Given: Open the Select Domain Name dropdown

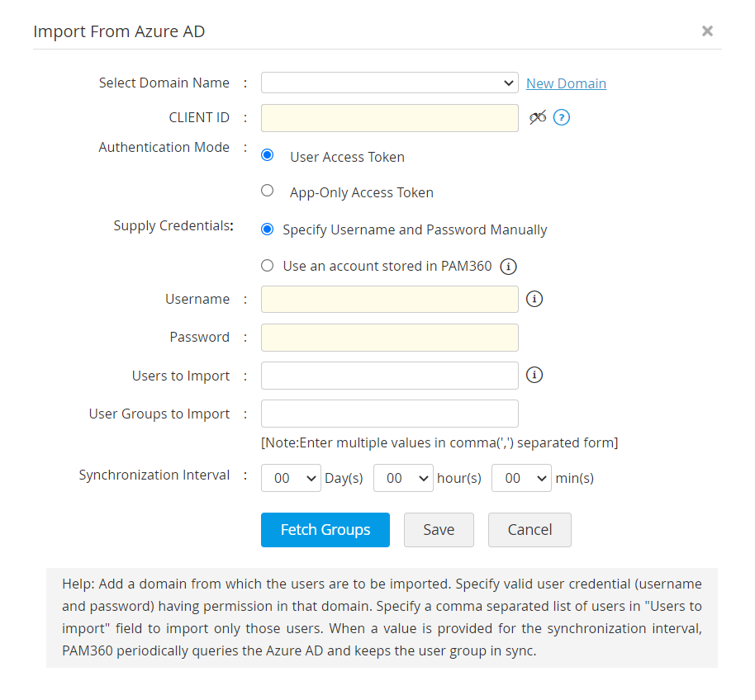Looking at the screenshot, I should (389, 83).
